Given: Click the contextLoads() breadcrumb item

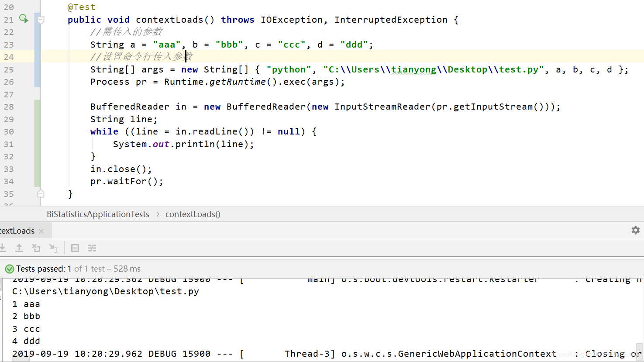Looking at the screenshot, I should click(x=193, y=214).
